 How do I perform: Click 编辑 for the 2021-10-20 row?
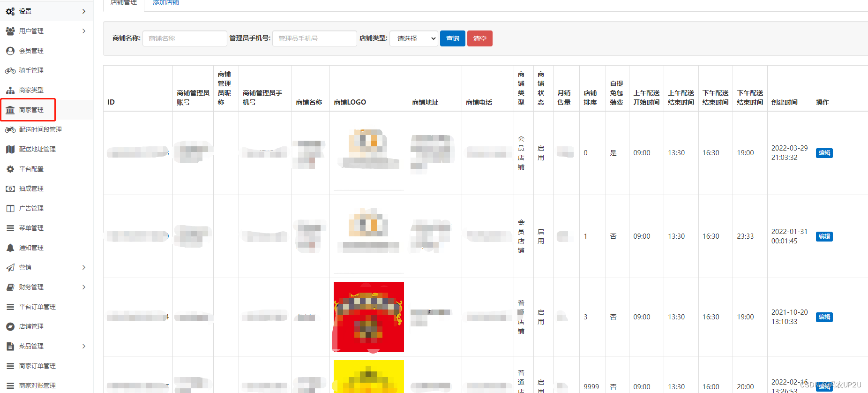coord(824,317)
